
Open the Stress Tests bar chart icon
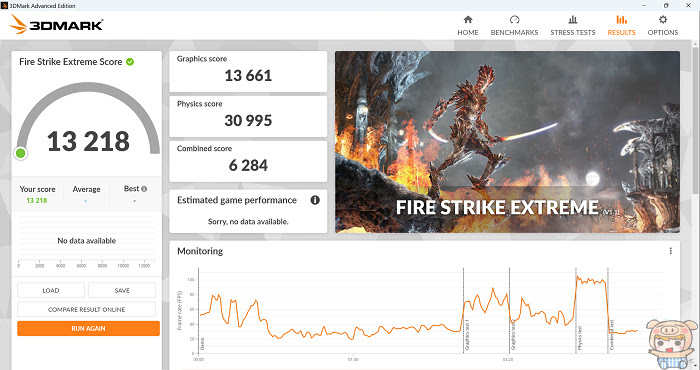pyautogui.click(x=573, y=20)
